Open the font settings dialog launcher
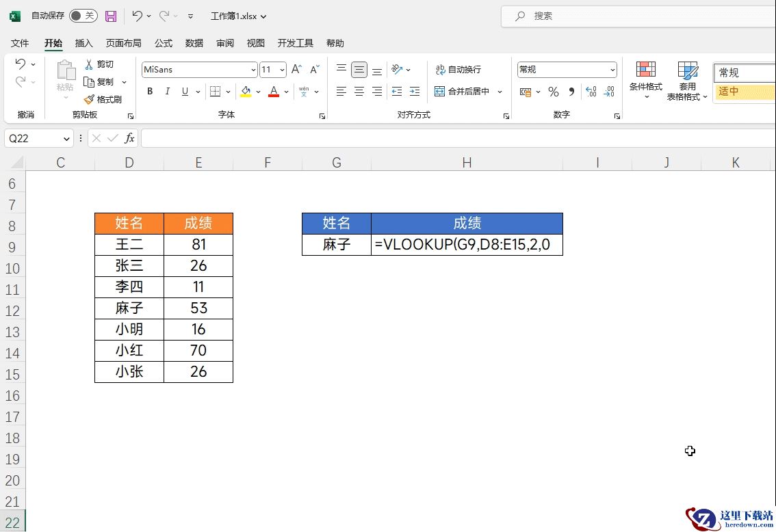 click(x=322, y=116)
